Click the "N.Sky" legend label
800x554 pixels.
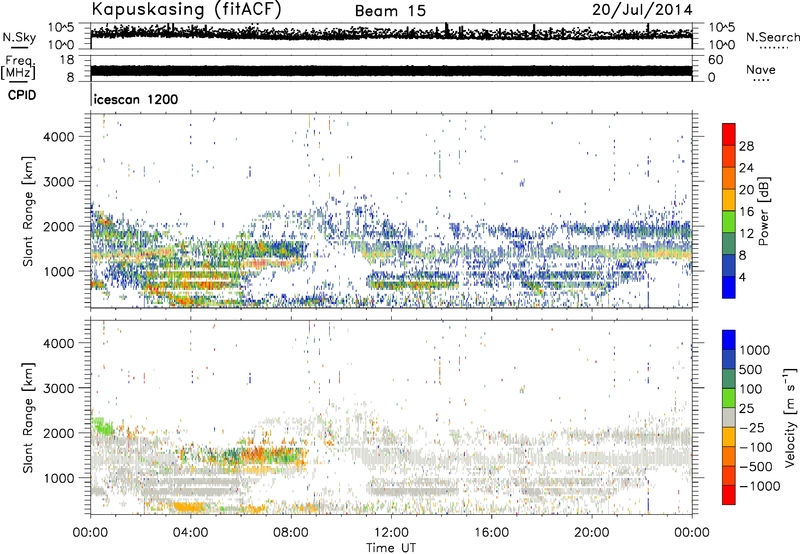(19, 37)
